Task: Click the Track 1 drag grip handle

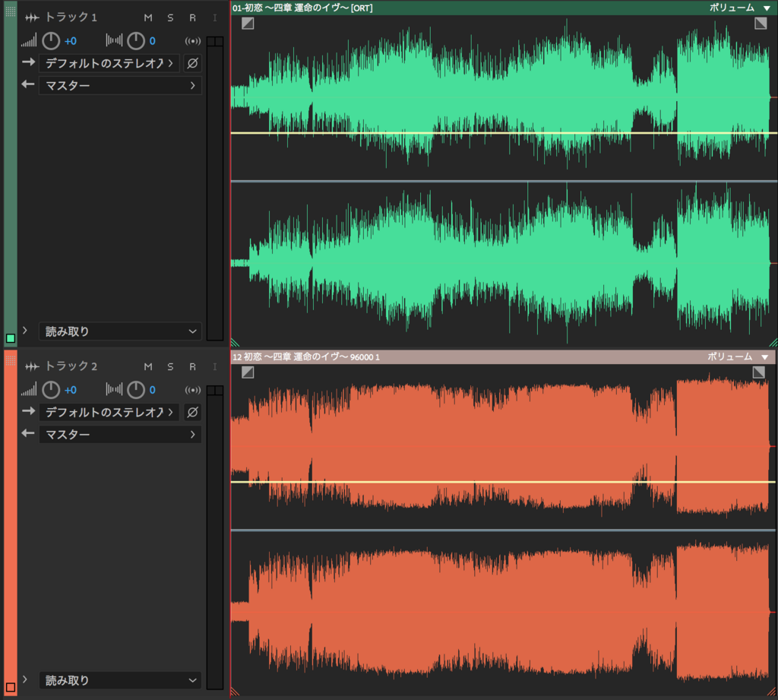Action: point(11,11)
